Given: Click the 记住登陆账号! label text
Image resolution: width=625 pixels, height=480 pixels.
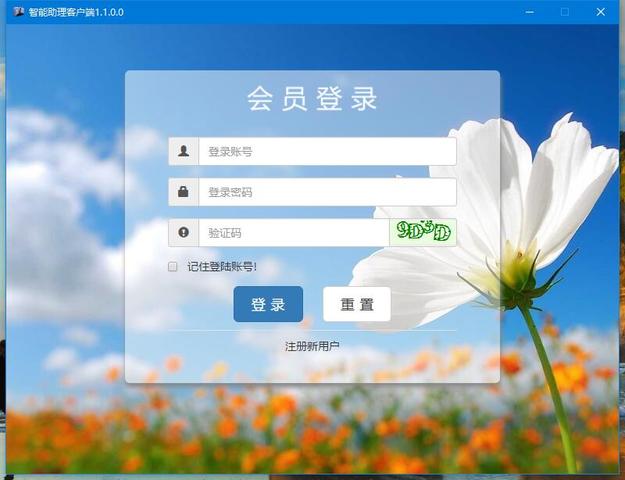Looking at the screenshot, I should (222, 267).
